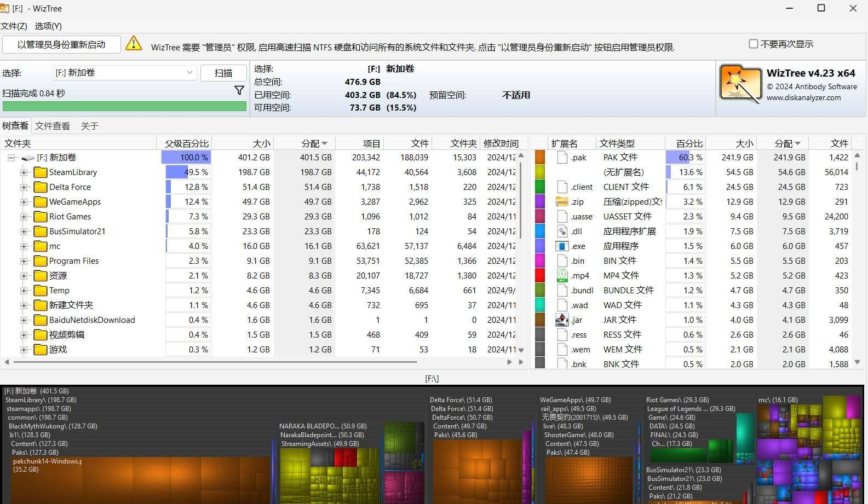Click the .jar file type icon
Image resolution: width=868 pixels, height=504 pixels.
point(562,320)
